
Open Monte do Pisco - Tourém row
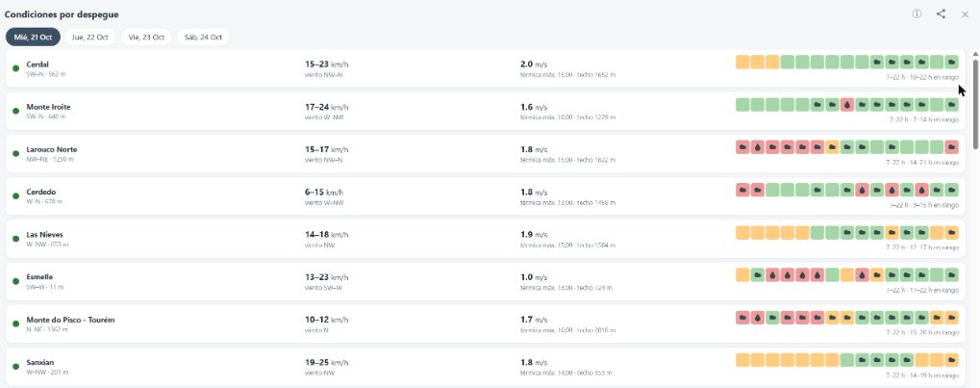point(486,323)
